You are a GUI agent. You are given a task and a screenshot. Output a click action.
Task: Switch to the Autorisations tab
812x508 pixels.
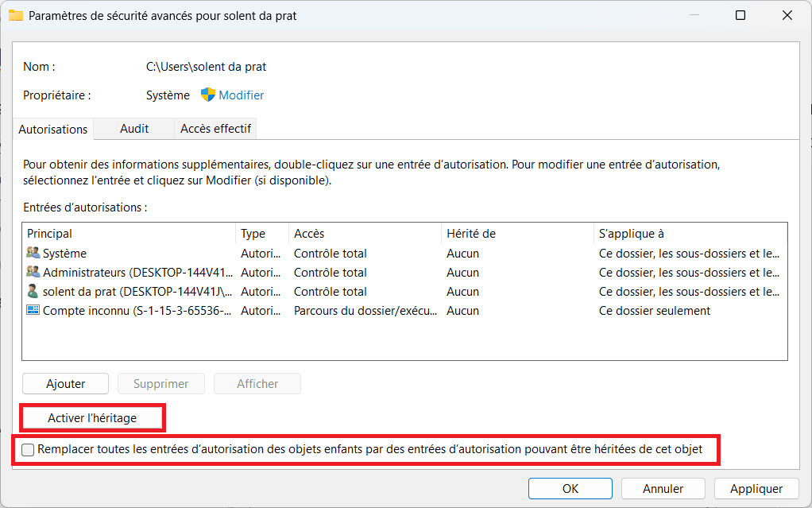click(x=52, y=129)
